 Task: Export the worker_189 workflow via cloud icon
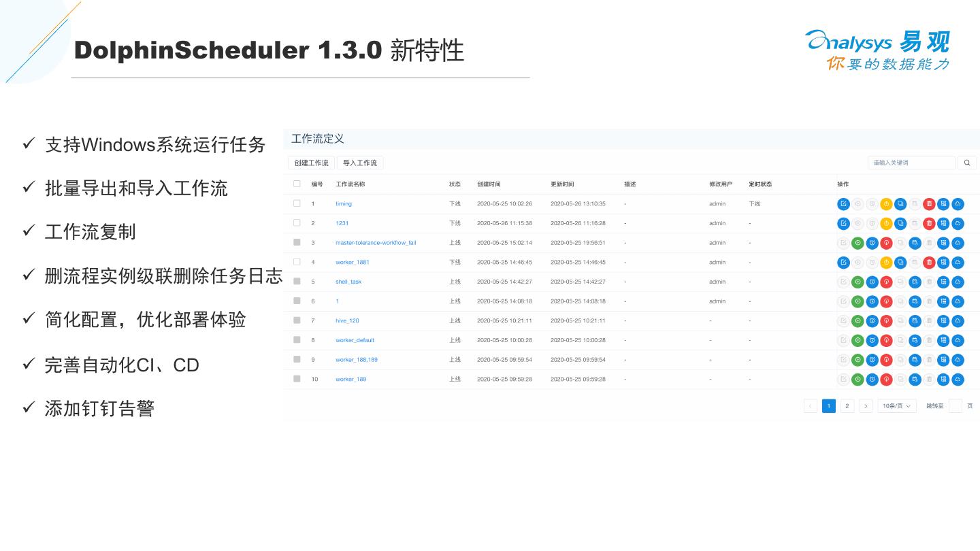958,379
